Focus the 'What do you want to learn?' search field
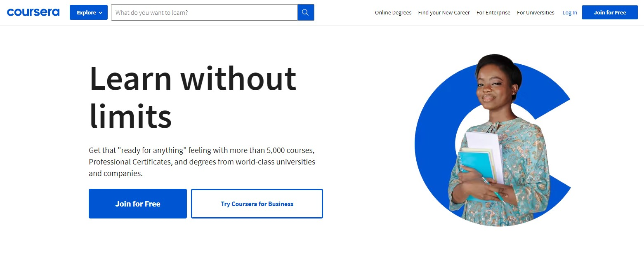The height and width of the screenshot is (256, 644). click(204, 12)
